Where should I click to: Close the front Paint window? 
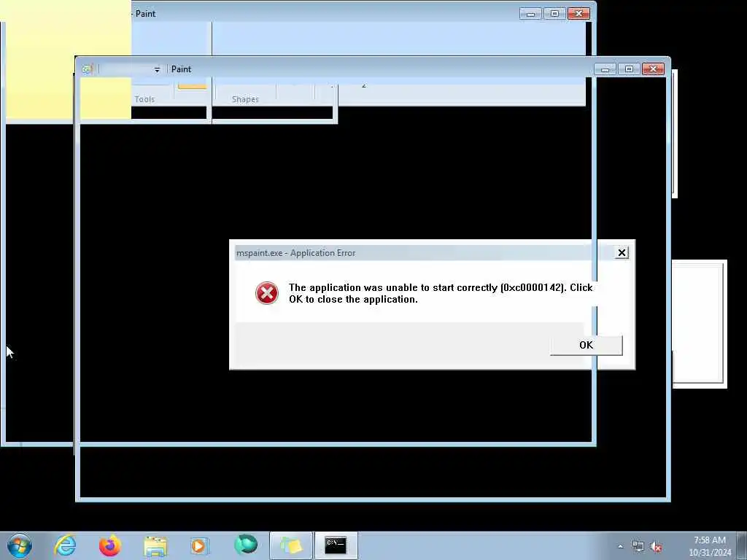[653, 69]
